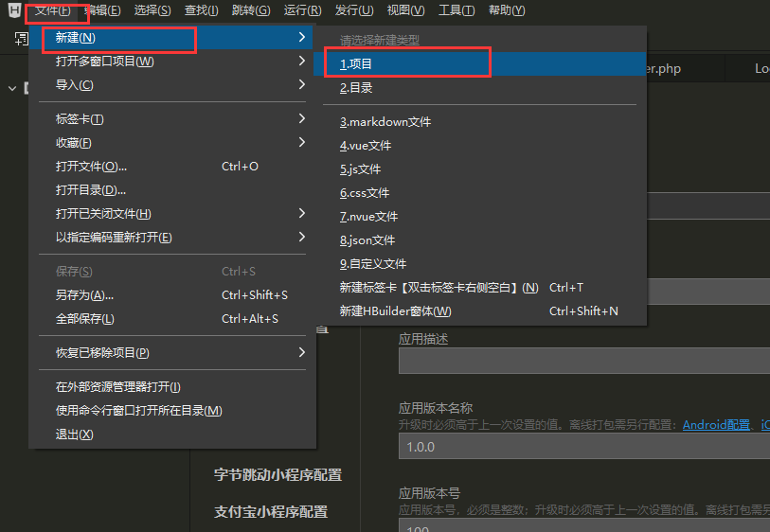Viewport: 770px width, 532px height.
Task: Choose 另存为(A)... from the menu
Action: (170, 295)
